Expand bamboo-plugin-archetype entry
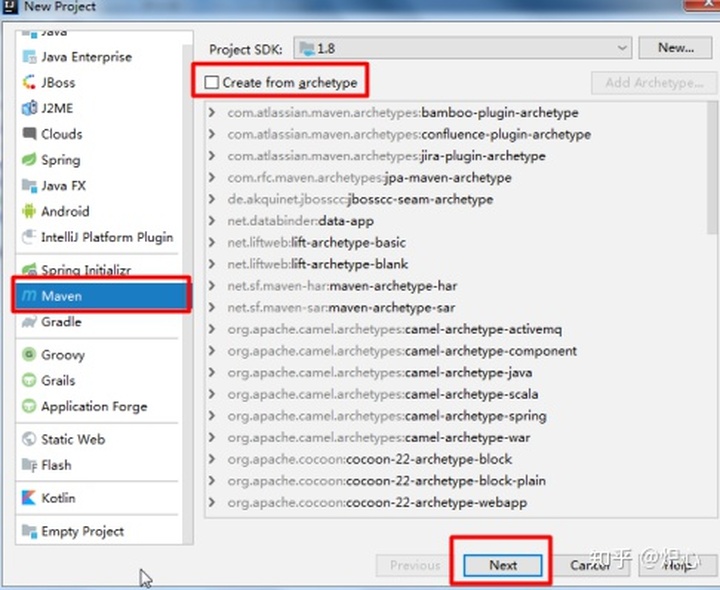 tap(212, 112)
